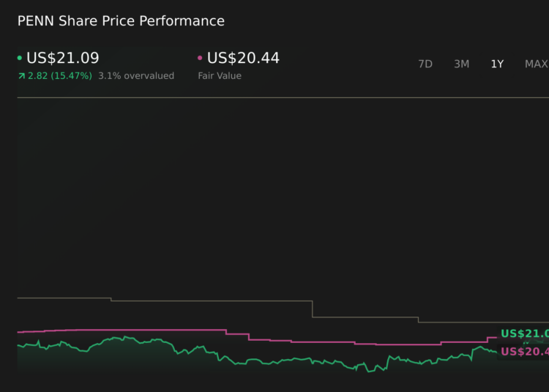Click the green price label at chart end
Screen dimensions: 549x392
(x=525, y=333)
